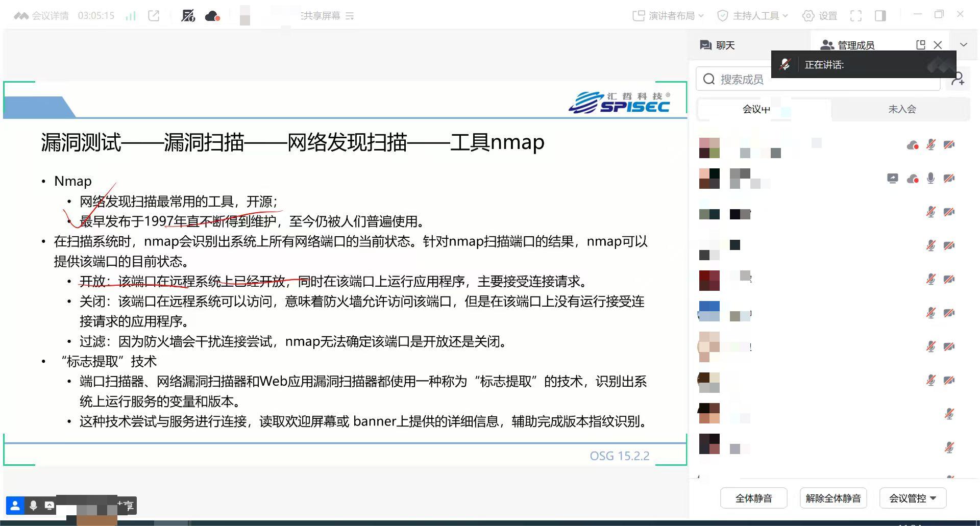
Task: Open the 会议管控 dropdown menu
Action: coord(913,498)
